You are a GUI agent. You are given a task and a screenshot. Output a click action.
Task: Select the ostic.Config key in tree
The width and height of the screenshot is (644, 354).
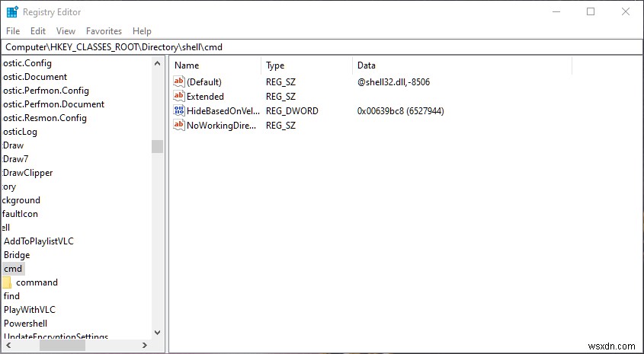tap(27, 63)
